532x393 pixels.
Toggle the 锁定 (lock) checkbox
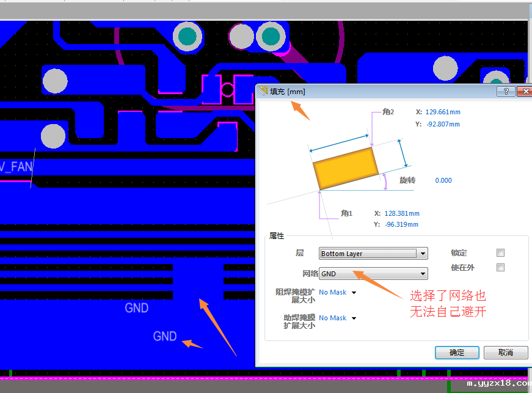(x=500, y=252)
